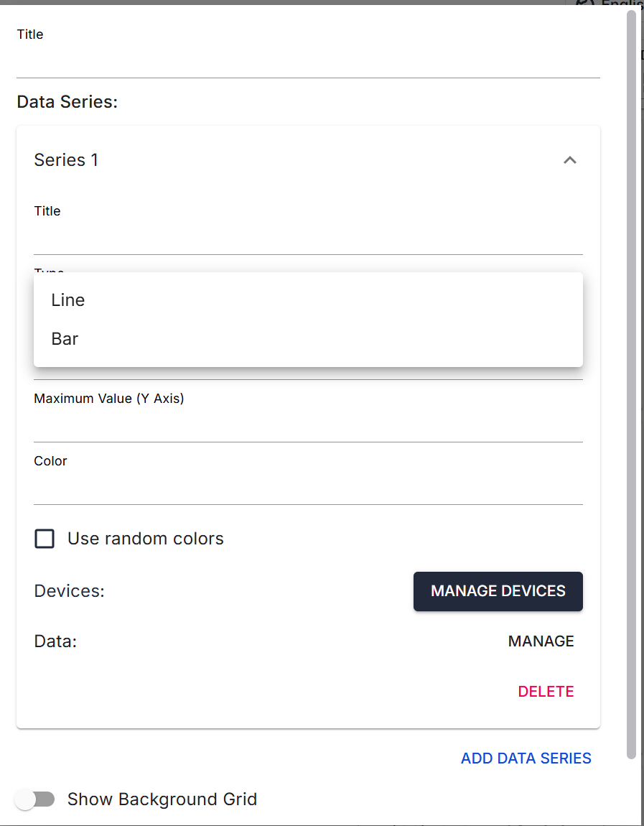
Task: Select the Line chart type option
Action: 68,300
